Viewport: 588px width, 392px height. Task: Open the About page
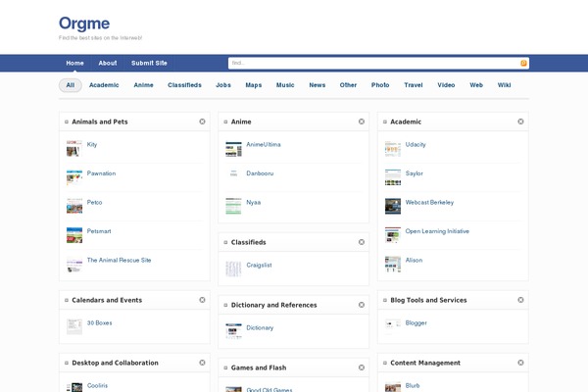pos(108,63)
